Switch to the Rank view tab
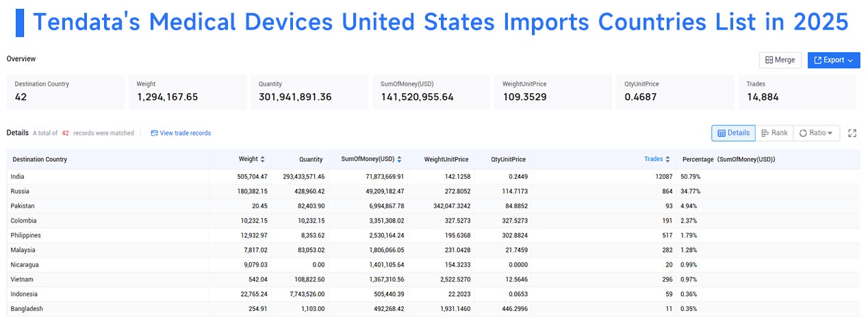The image size is (868, 335). pyautogui.click(x=774, y=133)
